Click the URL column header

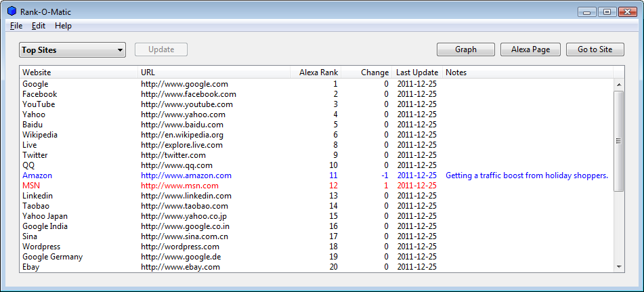tap(213, 72)
